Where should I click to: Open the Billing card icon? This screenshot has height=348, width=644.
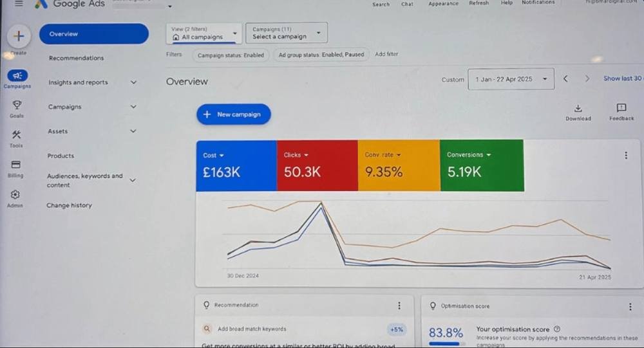coord(15,165)
